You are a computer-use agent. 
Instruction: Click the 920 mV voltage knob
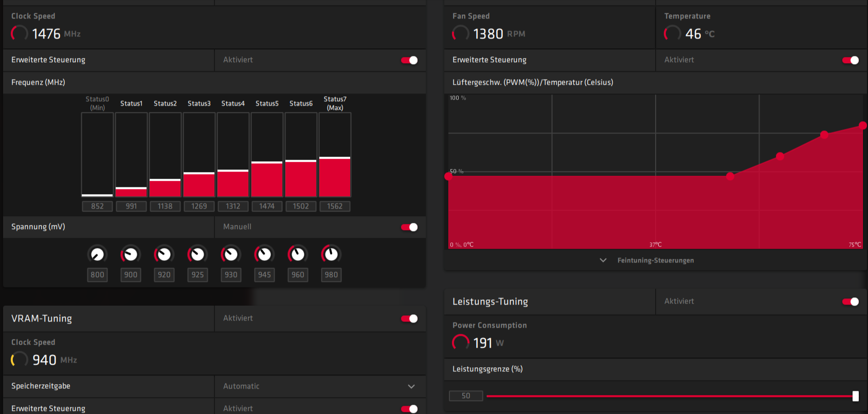click(x=164, y=254)
